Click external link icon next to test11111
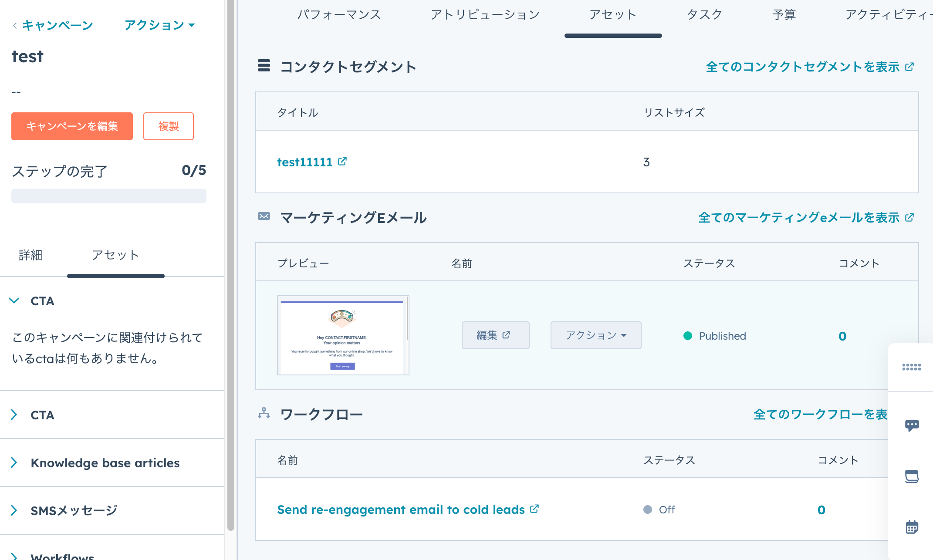 [x=342, y=162]
